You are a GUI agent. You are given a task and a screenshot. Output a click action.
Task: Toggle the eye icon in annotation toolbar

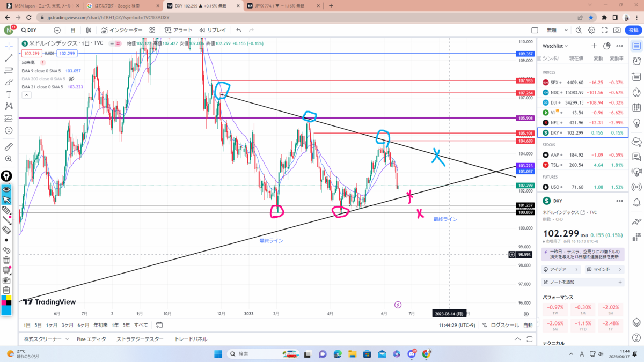pos(6,189)
